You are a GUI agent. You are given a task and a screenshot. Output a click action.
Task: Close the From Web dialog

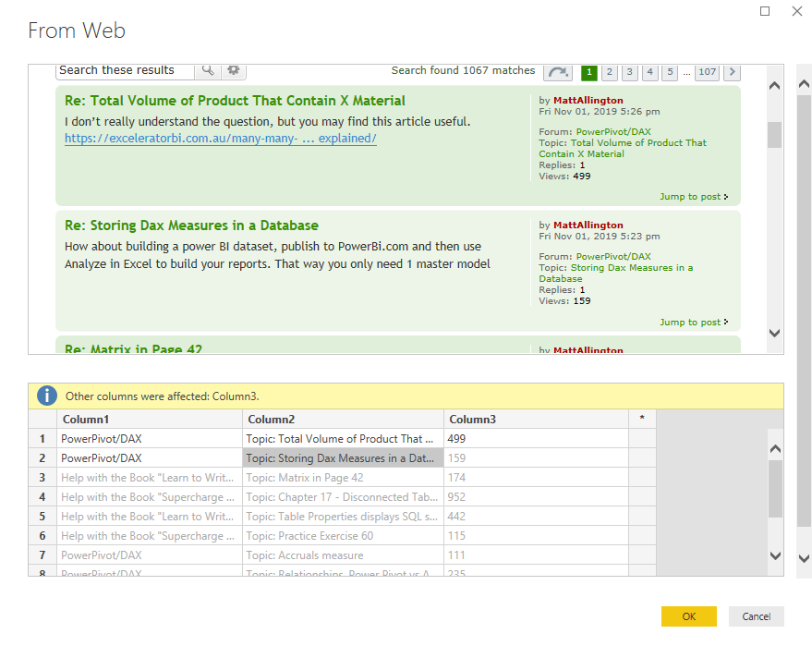point(797,11)
